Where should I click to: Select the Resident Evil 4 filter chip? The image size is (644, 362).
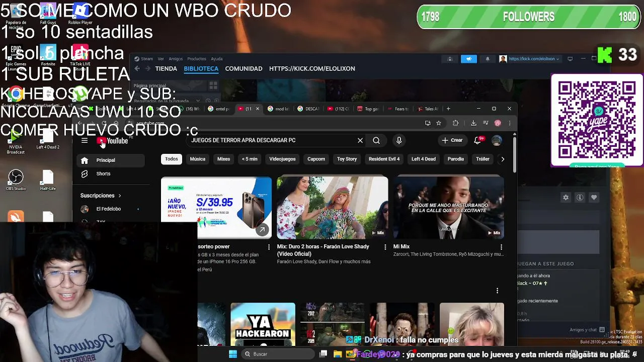[384, 159]
